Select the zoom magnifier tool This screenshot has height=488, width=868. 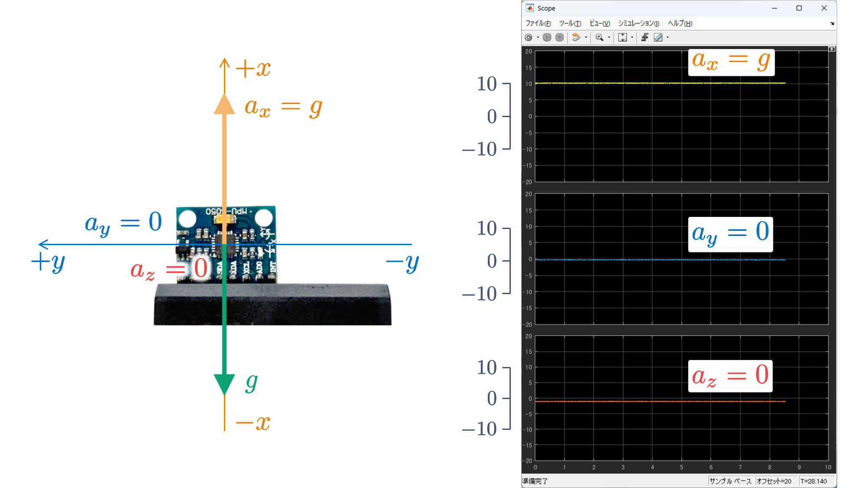click(x=599, y=37)
